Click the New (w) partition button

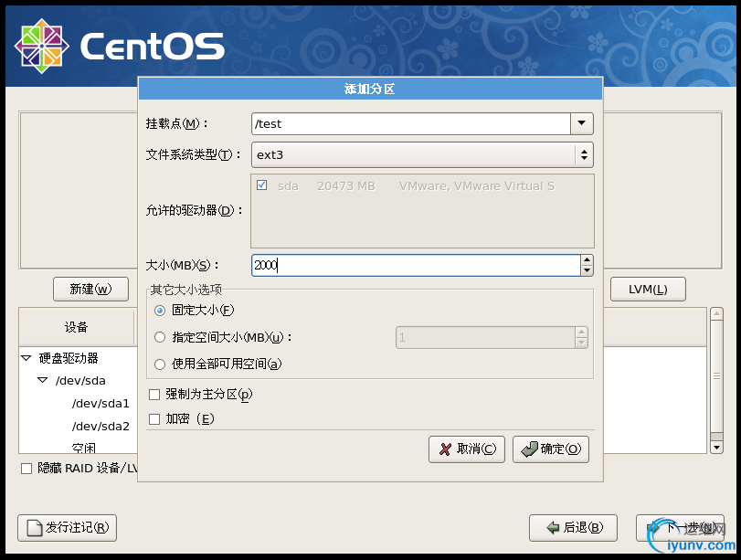coord(90,289)
